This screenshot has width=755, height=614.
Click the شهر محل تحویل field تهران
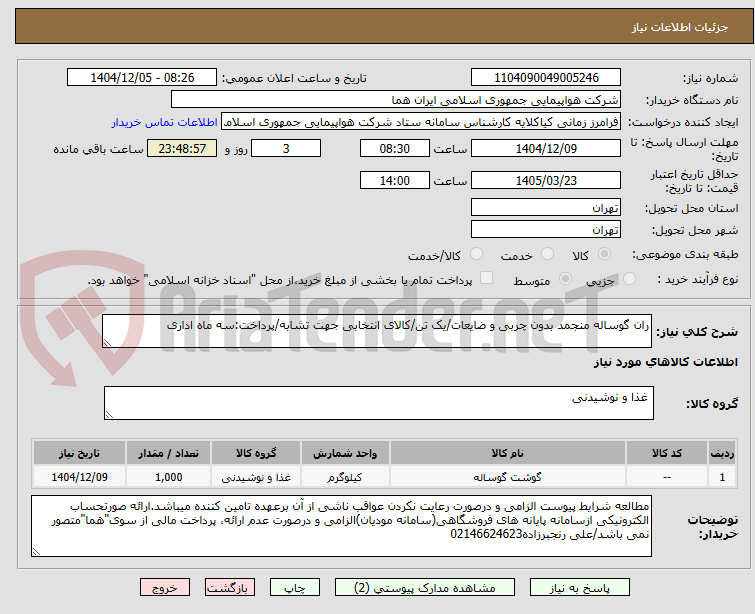546,229
